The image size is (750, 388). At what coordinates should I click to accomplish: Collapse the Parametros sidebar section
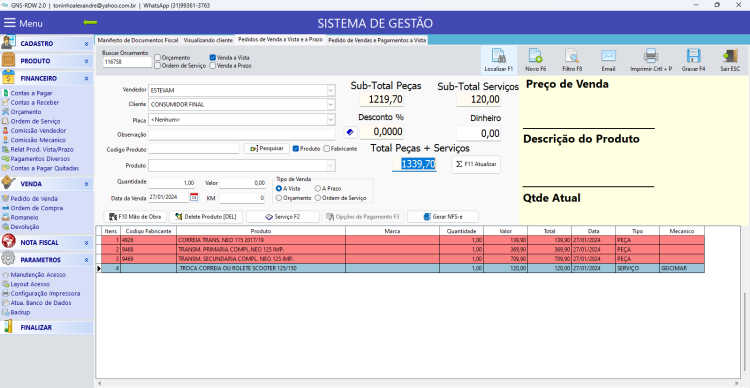tap(87, 260)
